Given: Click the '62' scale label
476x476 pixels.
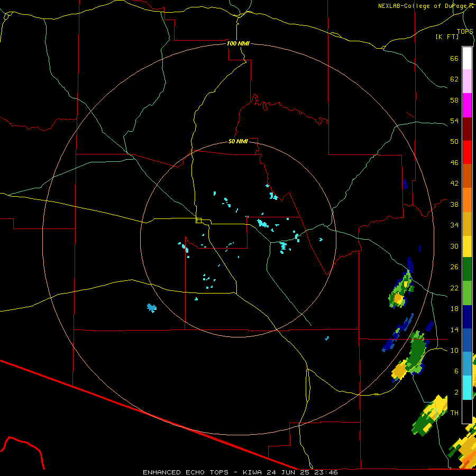Looking at the screenshot, I should click(x=454, y=79).
